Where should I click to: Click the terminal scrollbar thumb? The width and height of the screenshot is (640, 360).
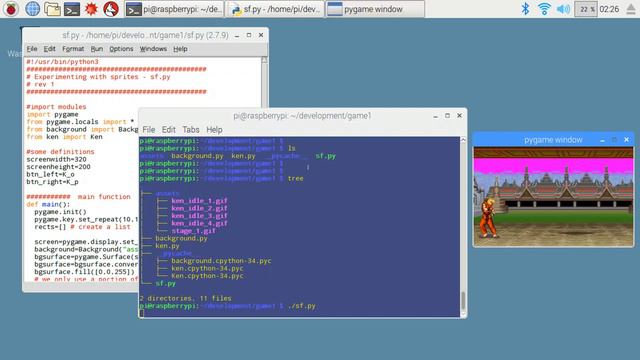click(x=463, y=301)
